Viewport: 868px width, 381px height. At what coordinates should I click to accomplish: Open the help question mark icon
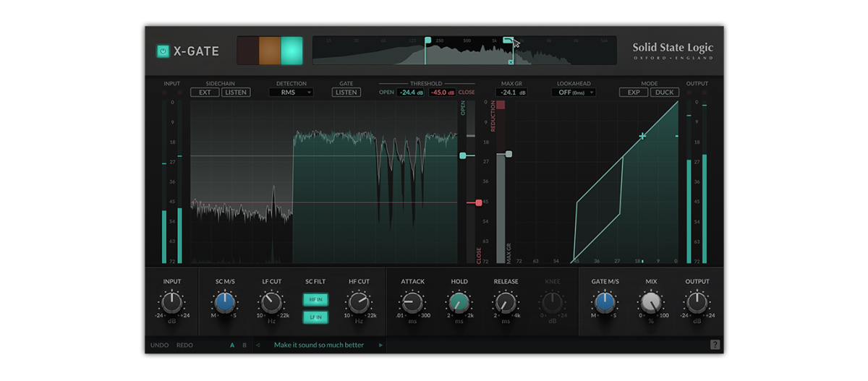click(715, 345)
